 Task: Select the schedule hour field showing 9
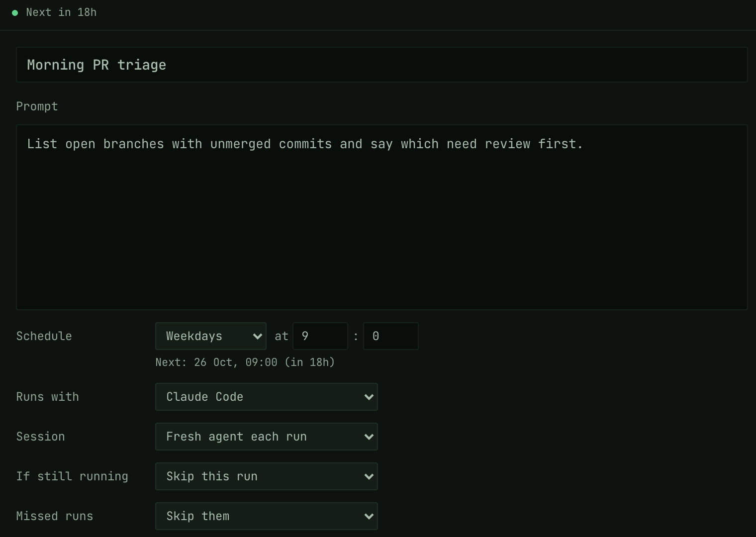click(x=320, y=336)
